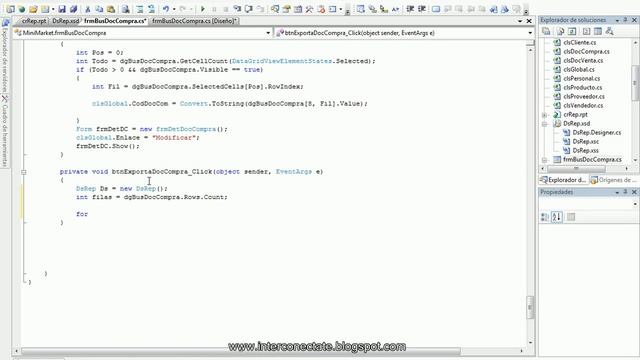Open the MiniMarket.frmBusDocCompra class dropdown
The image size is (640, 360).
pyautogui.click(x=268, y=33)
